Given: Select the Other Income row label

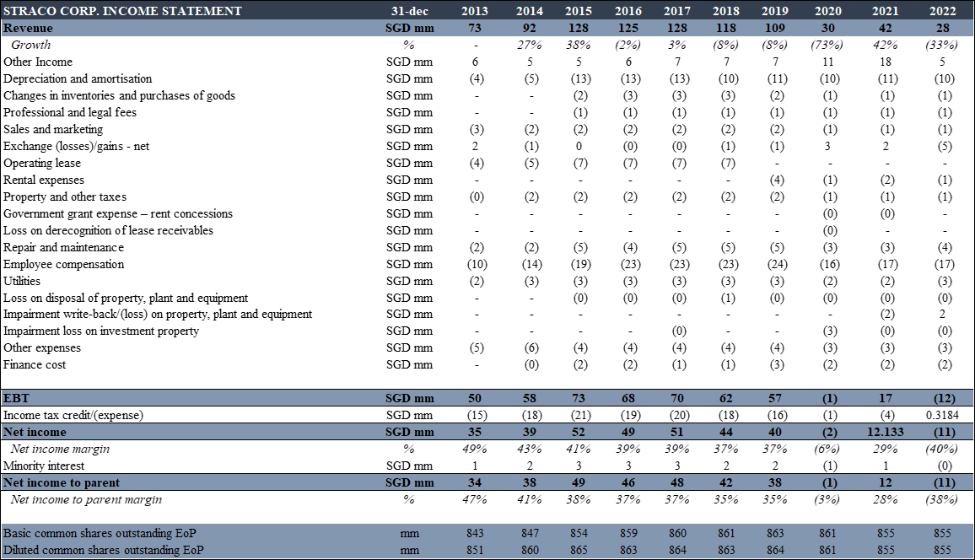Looking at the screenshot, I should tap(38, 62).
